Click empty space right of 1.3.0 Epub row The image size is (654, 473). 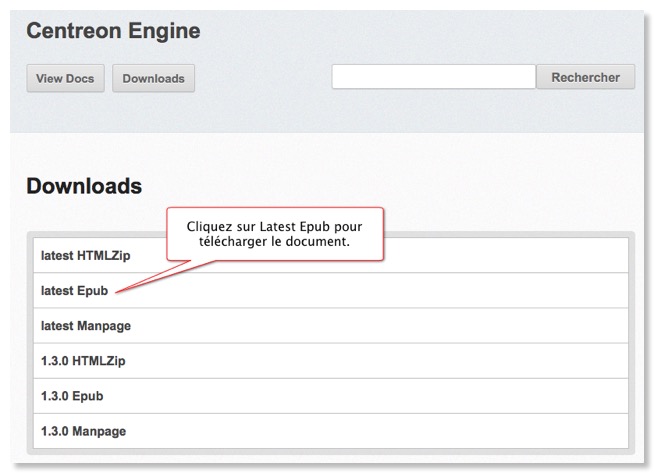click(400, 396)
